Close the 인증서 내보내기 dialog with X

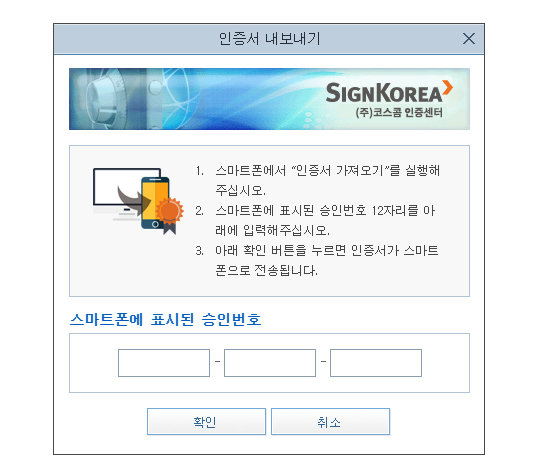(469, 39)
